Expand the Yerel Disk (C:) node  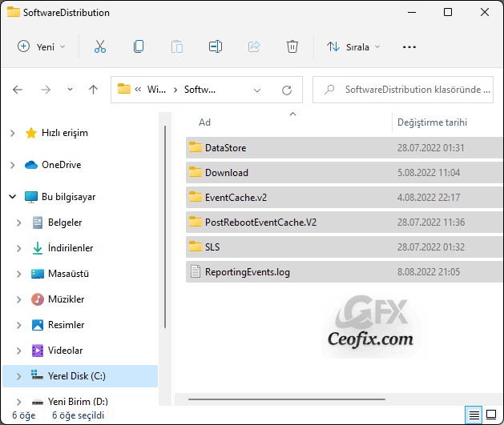click(18, 376)
